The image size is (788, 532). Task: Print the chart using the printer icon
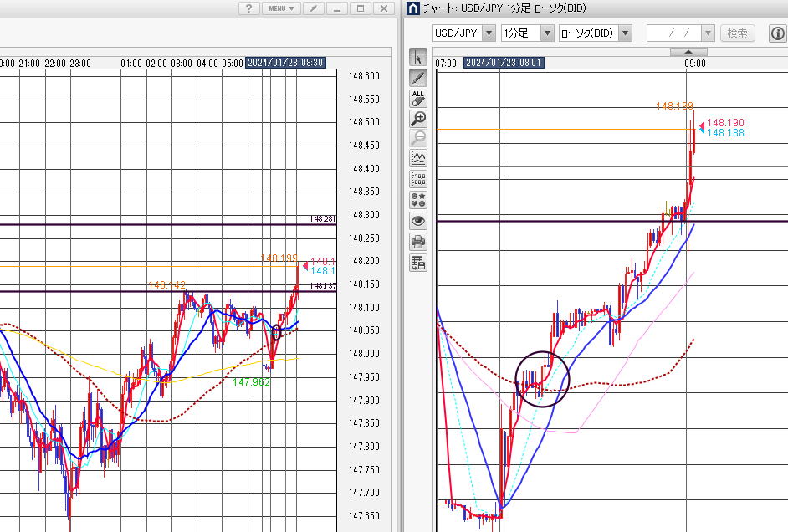click(x=418, y=242)
